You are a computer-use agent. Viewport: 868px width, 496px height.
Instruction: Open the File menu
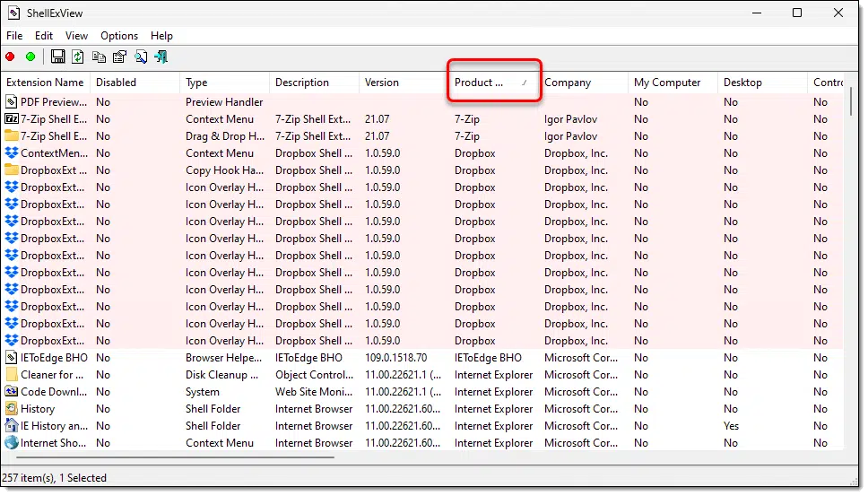[14, 36]
